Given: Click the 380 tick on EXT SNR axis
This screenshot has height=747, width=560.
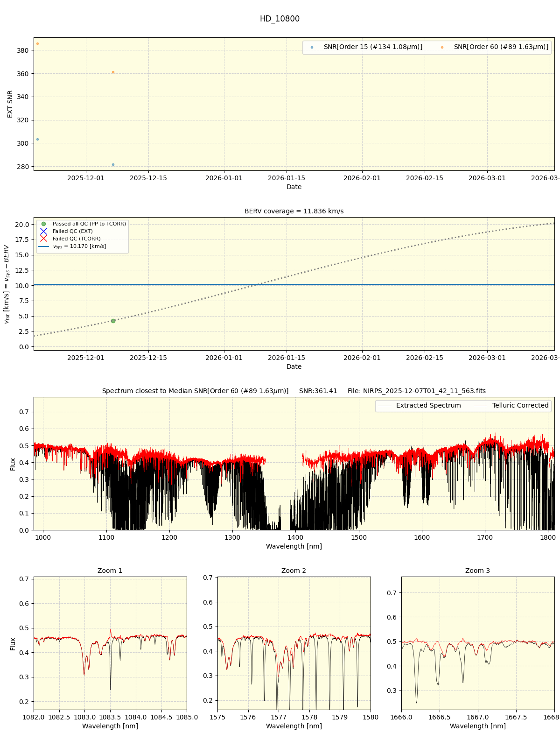Looking at the screenshot, I should point(23,50).
